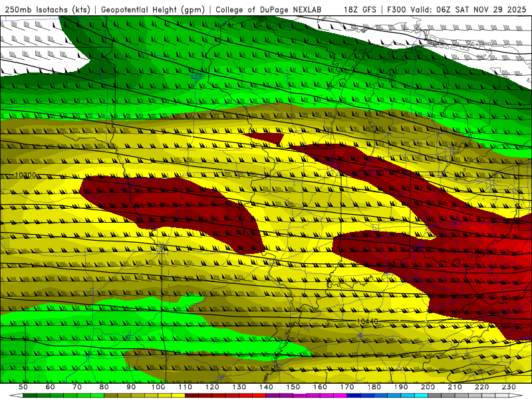
Task: Click the '140' legend value
Action: tap(266, 387)
